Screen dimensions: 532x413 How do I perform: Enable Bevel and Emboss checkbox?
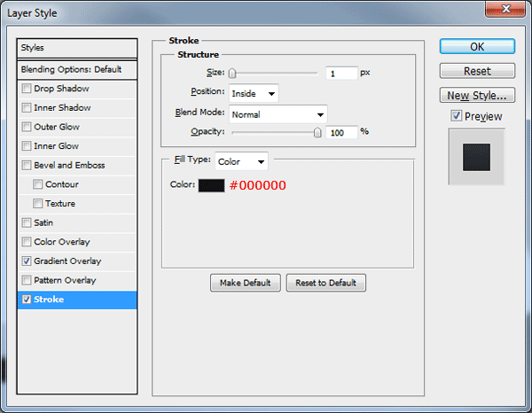coord(27,165)
